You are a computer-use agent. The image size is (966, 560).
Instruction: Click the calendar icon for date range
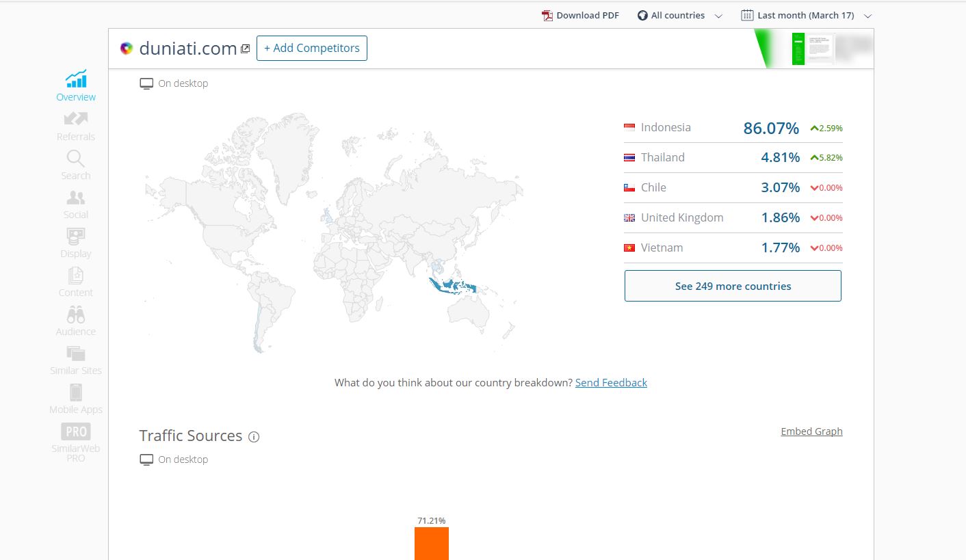tap(747, 15)
